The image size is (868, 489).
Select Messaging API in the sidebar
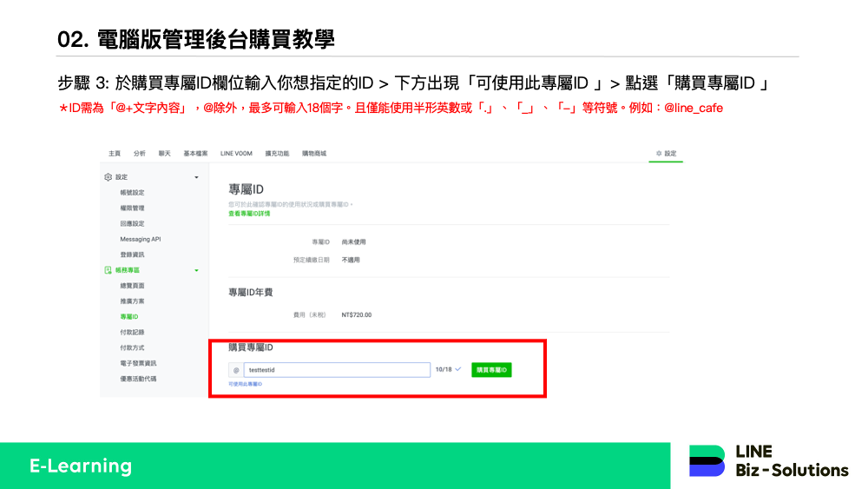click(x=140, y=239)
